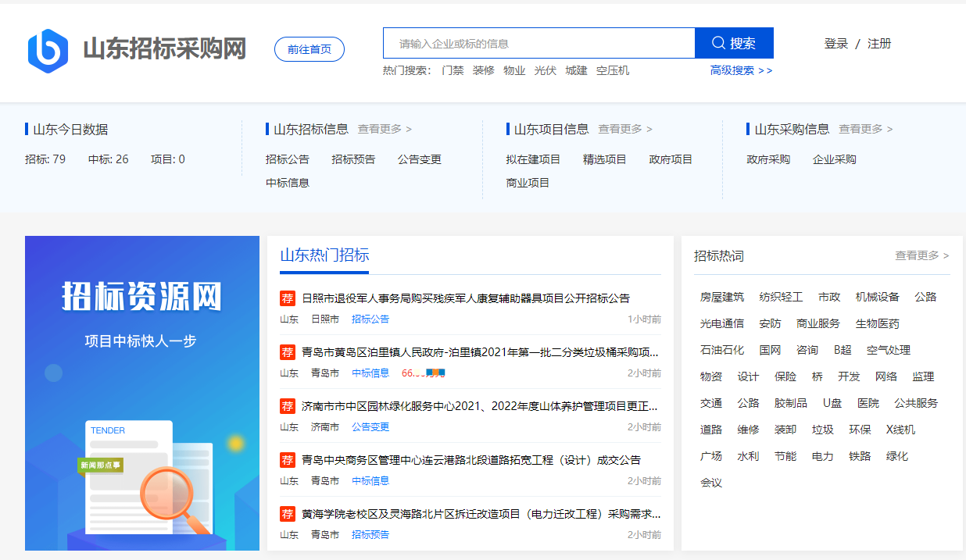Click the 登录 link

pyautogui.click(x=835, y=44)
